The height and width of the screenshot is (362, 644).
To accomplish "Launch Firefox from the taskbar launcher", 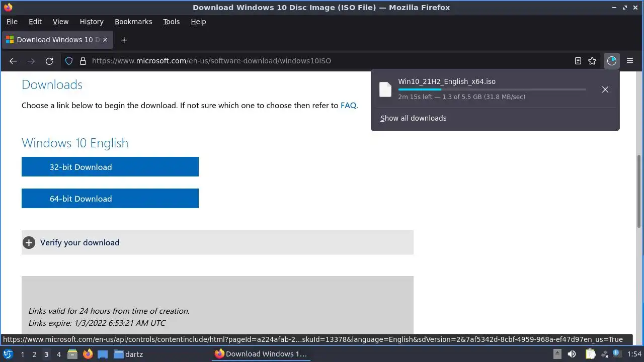I will pos(88,354).
